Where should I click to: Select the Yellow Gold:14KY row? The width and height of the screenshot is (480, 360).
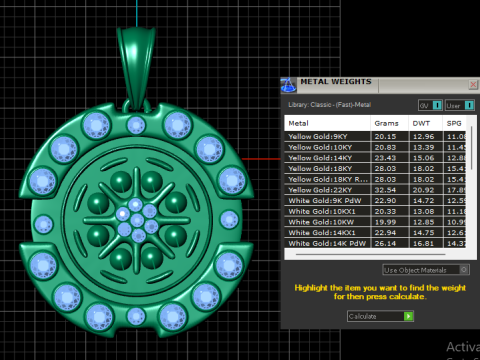point(375,158)
